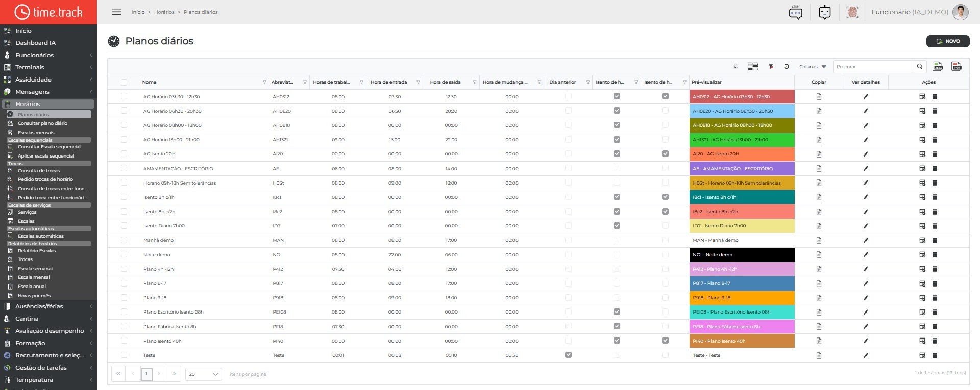Click the grid row layout icon
Viewport: 980px width, 390px height.
[752, 66]
